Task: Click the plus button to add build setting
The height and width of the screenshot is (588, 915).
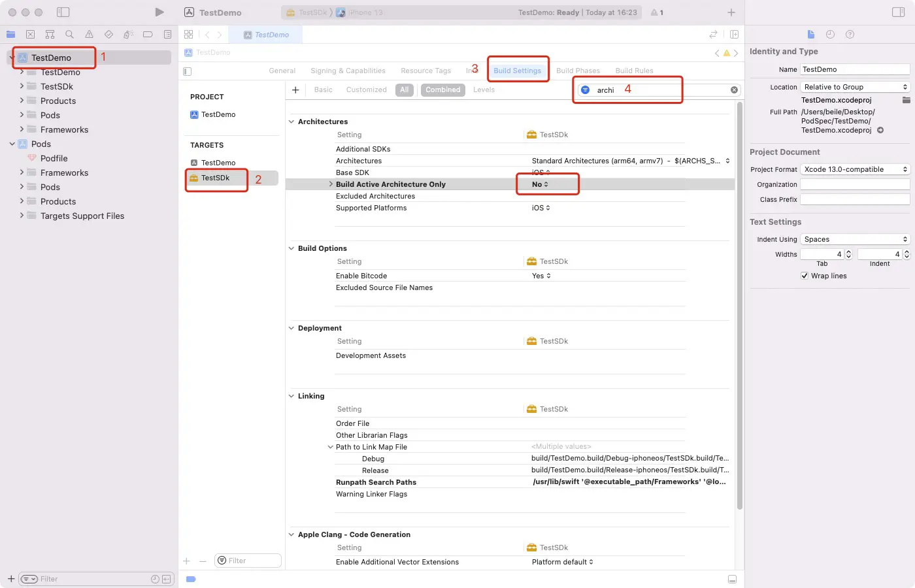Action: click(295, 90)
